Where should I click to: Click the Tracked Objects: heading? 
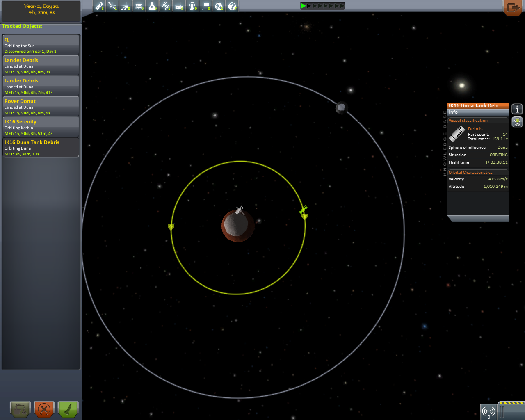22,26
